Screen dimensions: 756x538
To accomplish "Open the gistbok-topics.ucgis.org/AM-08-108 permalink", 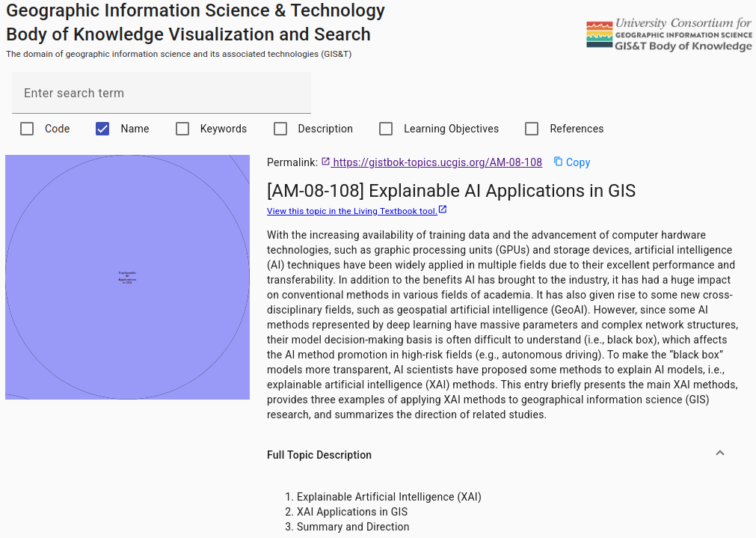I will (437, 162).
